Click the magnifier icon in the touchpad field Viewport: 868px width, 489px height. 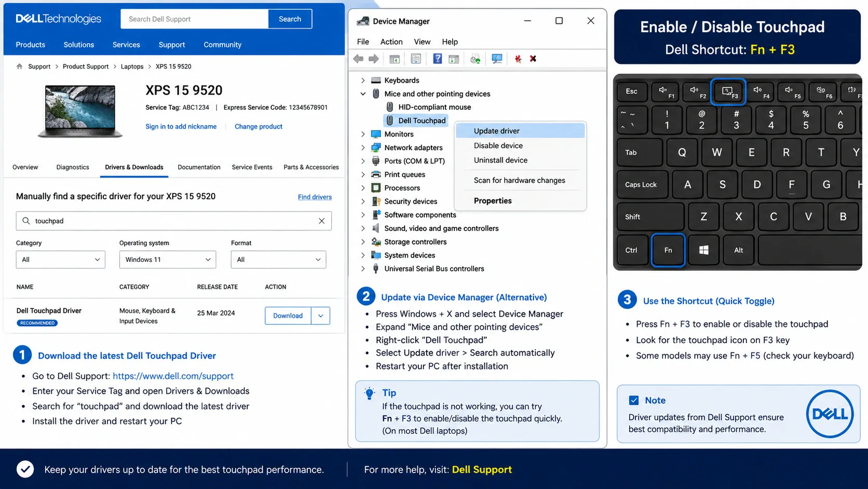click(x=26, y=221)
